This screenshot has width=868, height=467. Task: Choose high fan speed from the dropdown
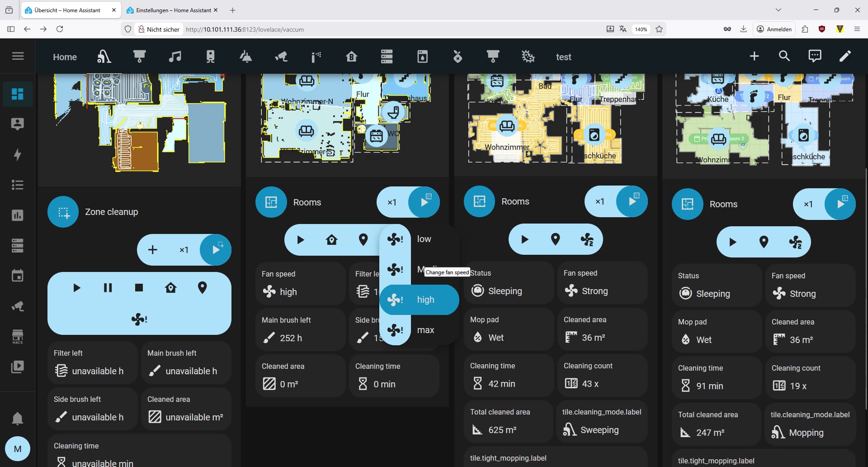(x=419, y=300)
